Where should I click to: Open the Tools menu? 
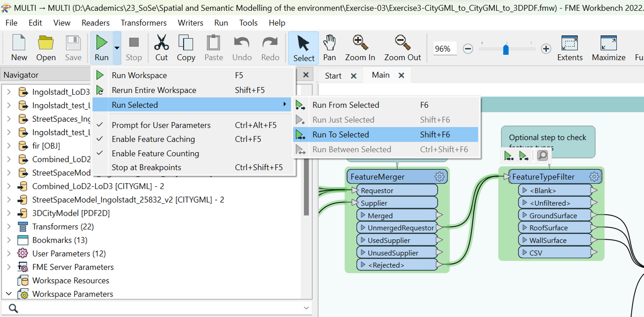(x=248, y=23)
